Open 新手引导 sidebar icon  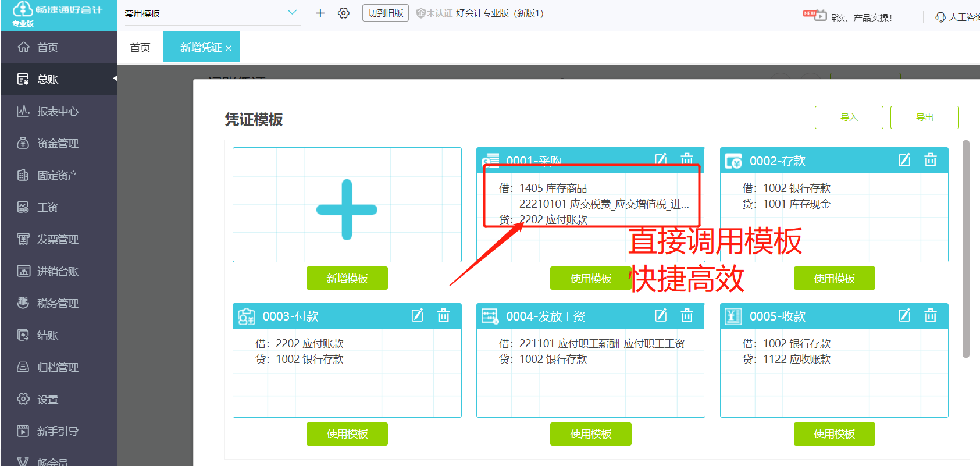23,431
